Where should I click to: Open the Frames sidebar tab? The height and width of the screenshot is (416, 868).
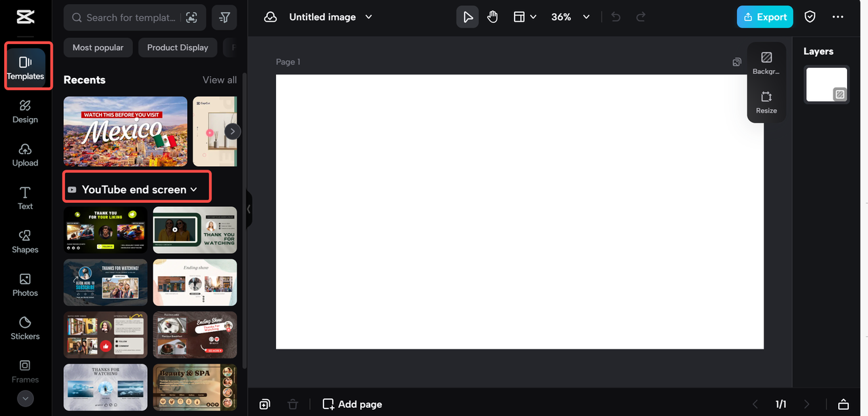point(25,371)
